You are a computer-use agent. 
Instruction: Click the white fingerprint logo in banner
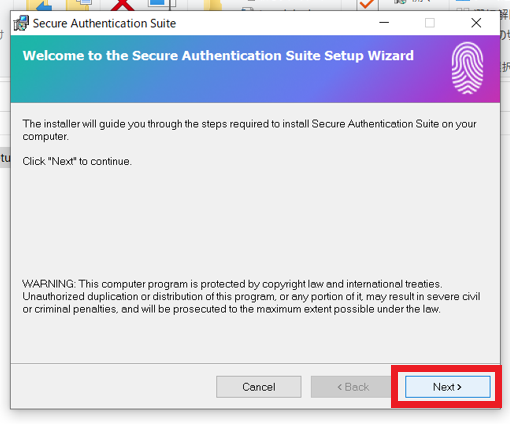[x=467, y=68]
